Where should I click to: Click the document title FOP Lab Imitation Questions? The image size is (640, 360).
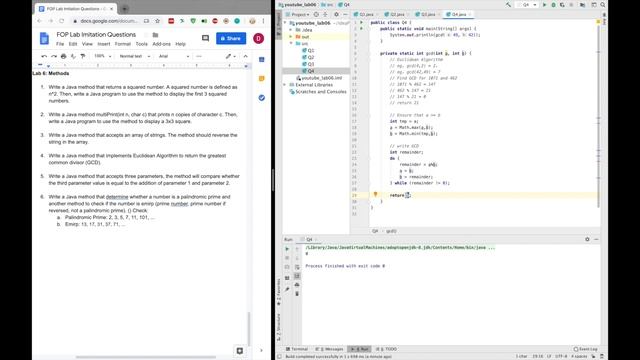click(96, 35)
